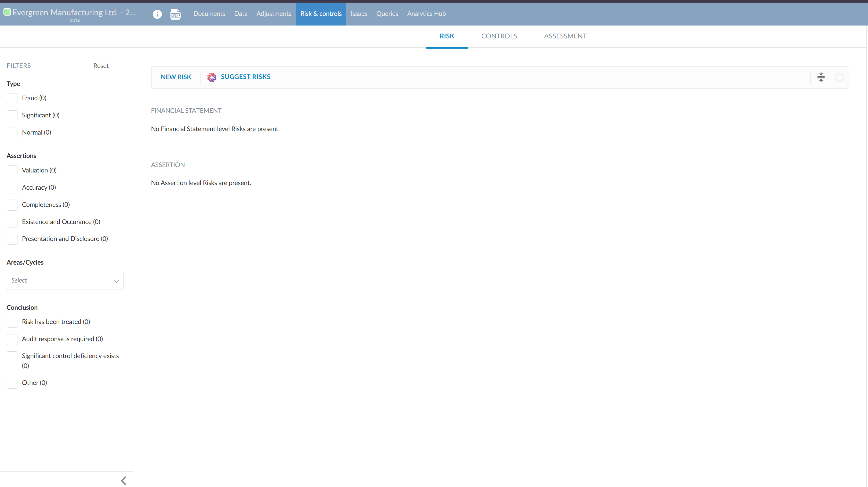The width and height of the screenshot is (868, 487).
Task: Select Risk & controls in navigation
Action: pos(321,14)
